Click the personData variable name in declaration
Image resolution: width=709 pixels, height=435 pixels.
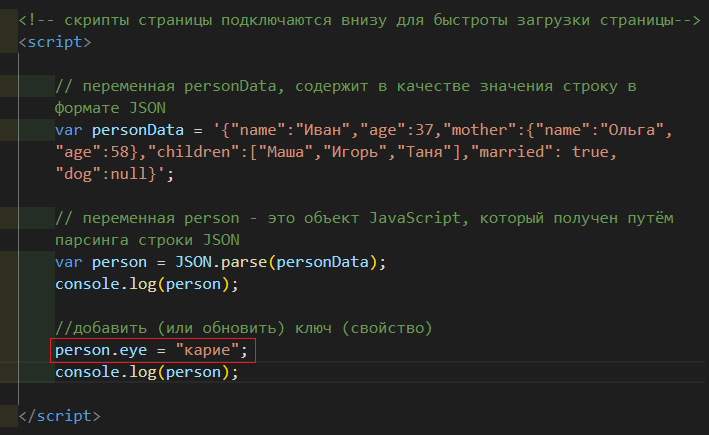(137, 130)
